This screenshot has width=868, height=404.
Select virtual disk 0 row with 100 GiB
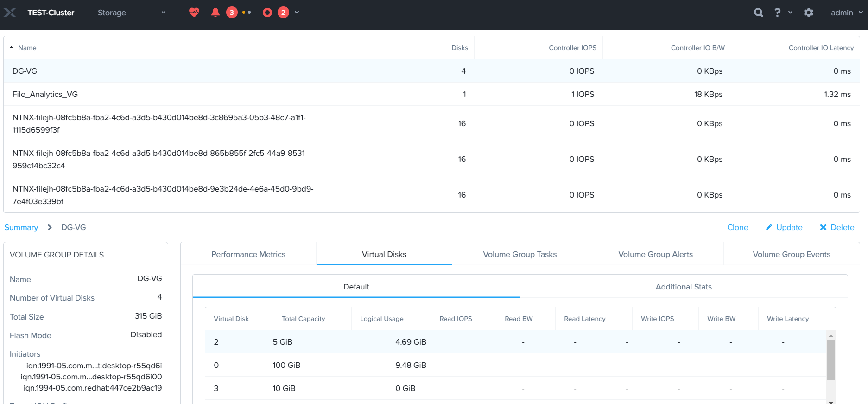coord(516,365)
